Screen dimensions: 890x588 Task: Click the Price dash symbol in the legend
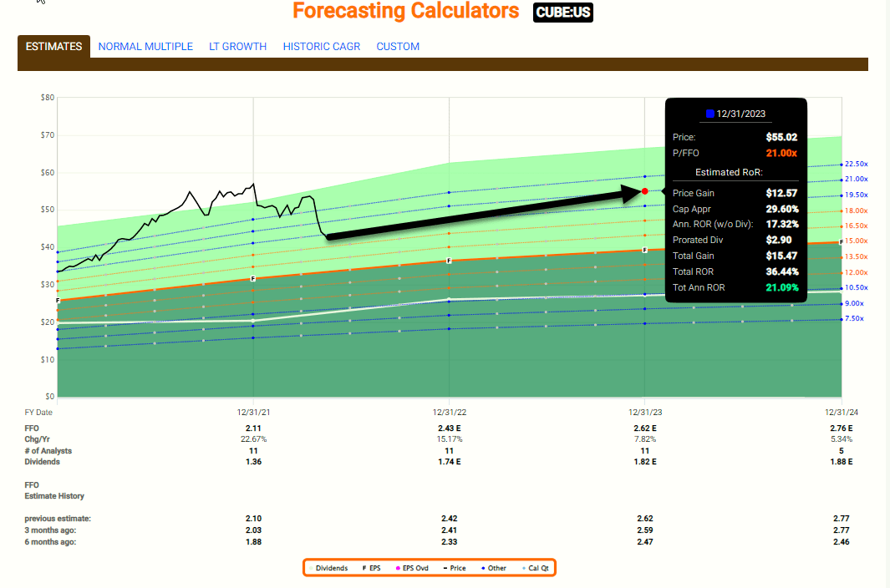click(445, 568)
